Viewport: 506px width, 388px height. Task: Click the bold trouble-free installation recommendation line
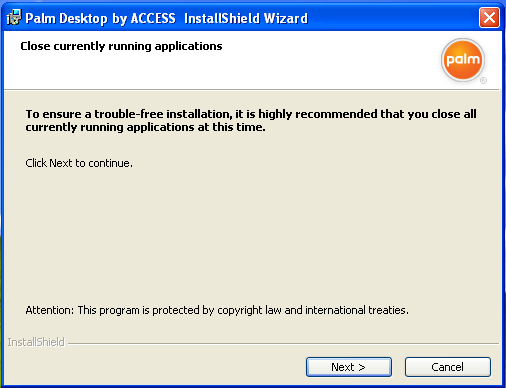(x=251, y=114)
